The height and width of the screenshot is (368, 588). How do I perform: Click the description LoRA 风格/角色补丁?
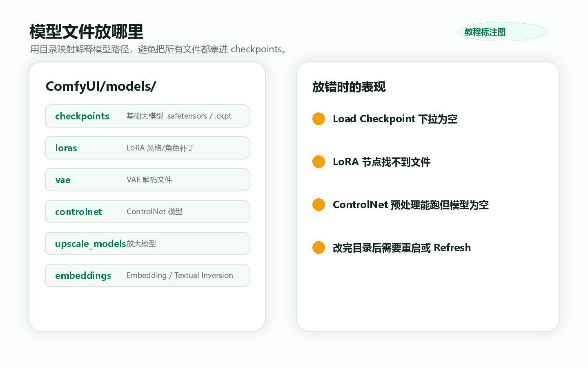pos(160,148)
